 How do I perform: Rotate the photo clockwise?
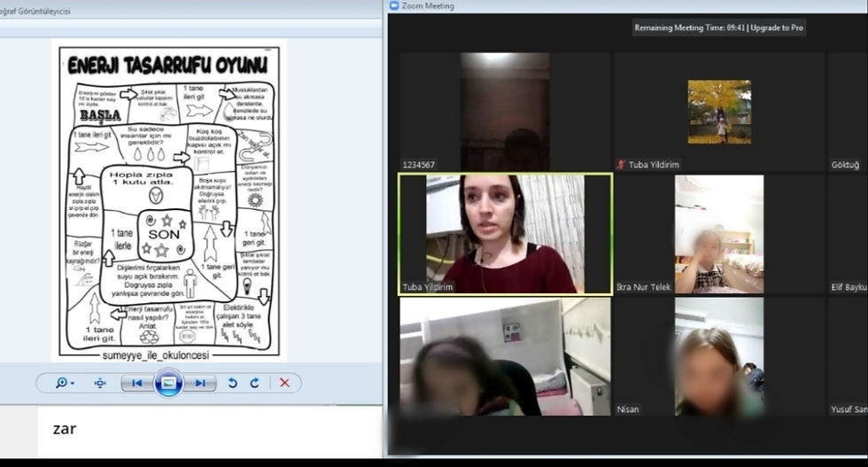tap(255, 383)
